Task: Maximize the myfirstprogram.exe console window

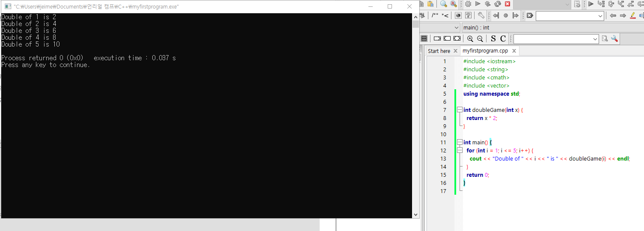Action: [389, 6]
